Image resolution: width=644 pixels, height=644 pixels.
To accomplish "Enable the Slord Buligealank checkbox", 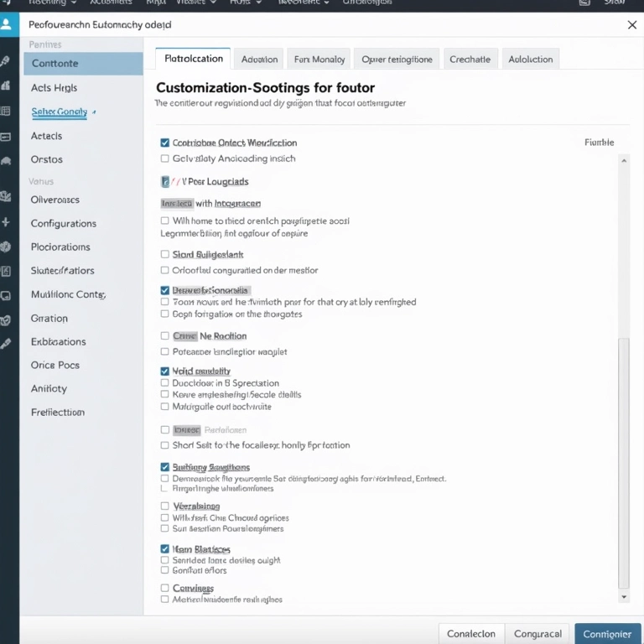I will point(164,254).
